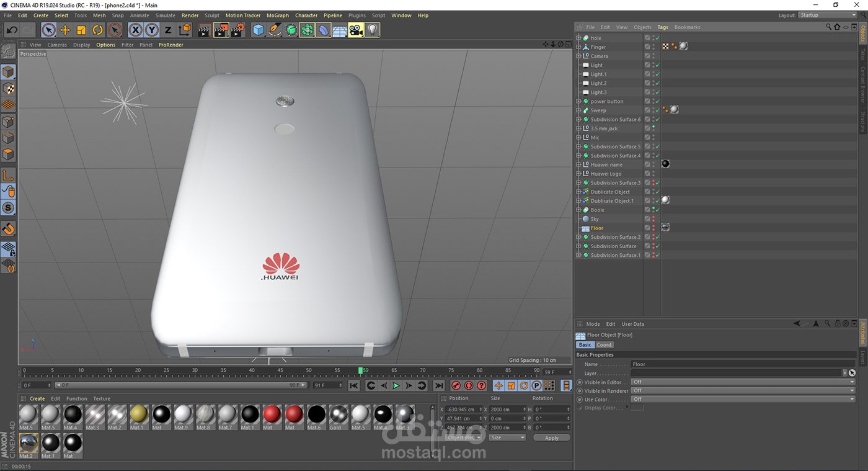Click the Make Editable icon
The height and width of the screenshot is (471, 868).
pyautogui.click(x=8, y=52)
